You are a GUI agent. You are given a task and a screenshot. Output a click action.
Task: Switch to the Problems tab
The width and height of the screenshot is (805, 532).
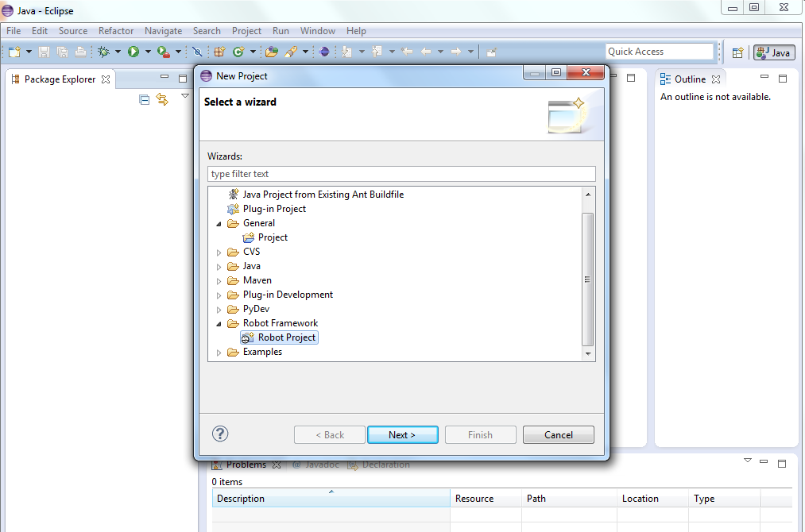pyautogui.click(x=246, y=465)
